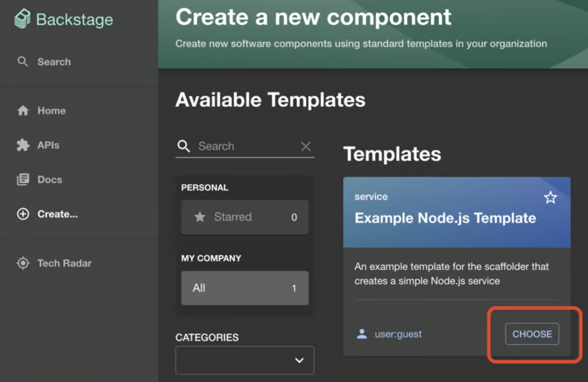Open the Home sidebar item
Screen dimensions: 588x382
pos(52,111)
